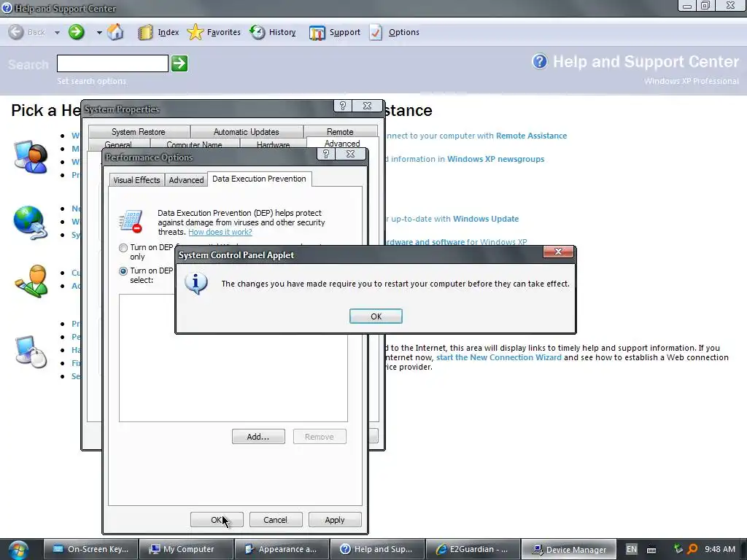Click the green Forward arrow icon

pos(76,32)
